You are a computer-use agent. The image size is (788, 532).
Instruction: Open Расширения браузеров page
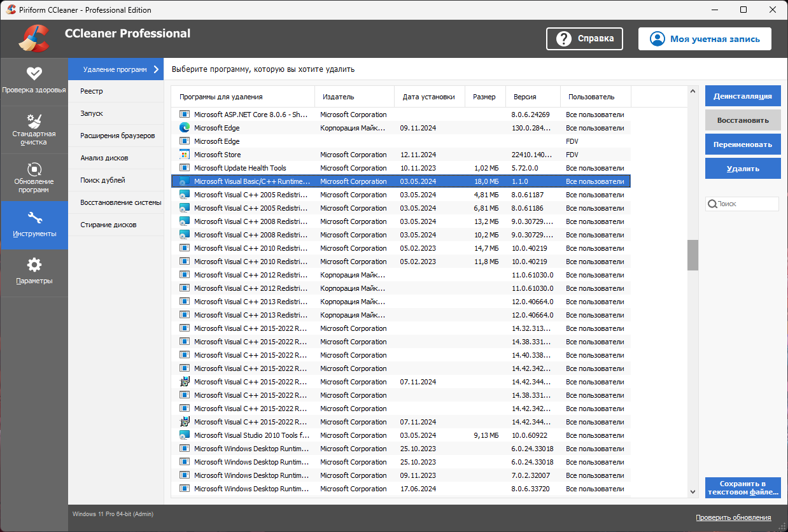pos(116,136)
